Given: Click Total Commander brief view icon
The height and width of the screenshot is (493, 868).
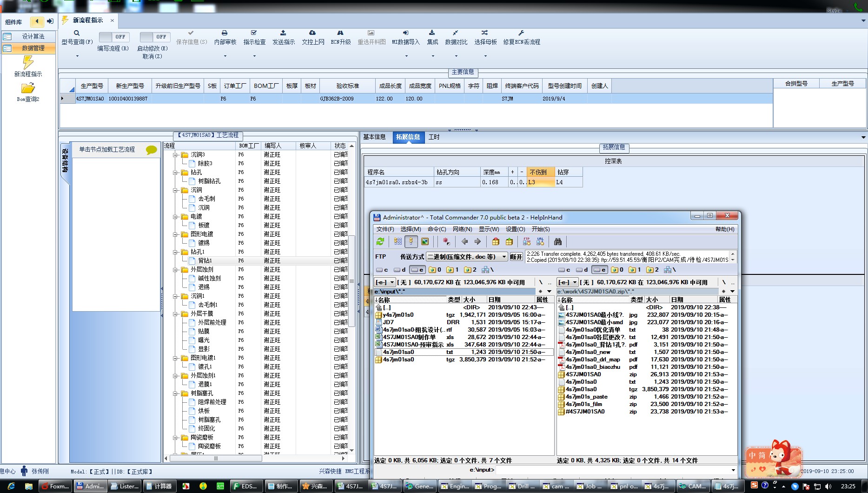Looking at the screenshot, I should click(x=398, y=241).
